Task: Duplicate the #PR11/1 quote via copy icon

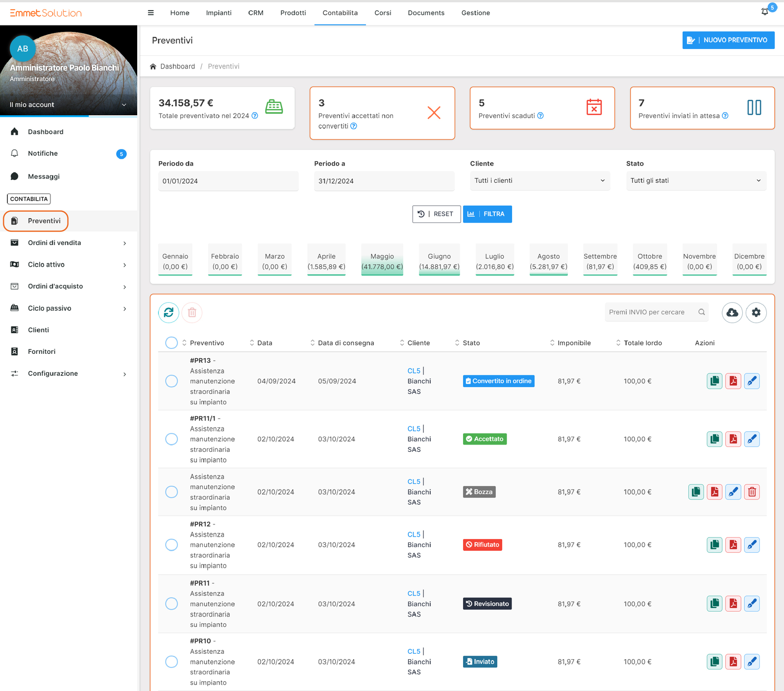Action: (x=714, y=439)
